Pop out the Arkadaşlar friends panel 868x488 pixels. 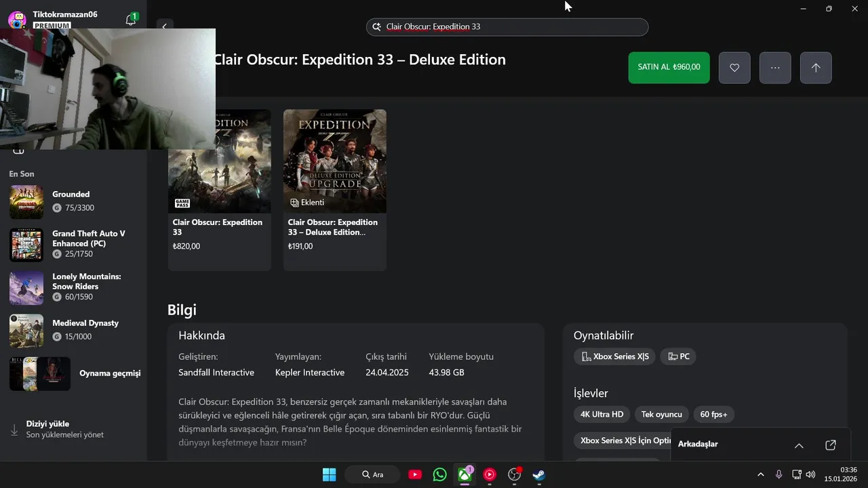[x=831, y=445]
